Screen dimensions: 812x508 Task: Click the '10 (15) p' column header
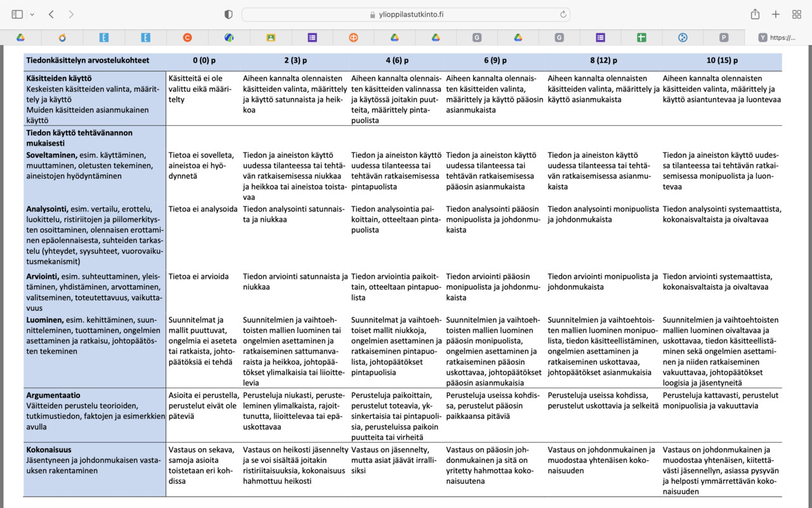722,61
